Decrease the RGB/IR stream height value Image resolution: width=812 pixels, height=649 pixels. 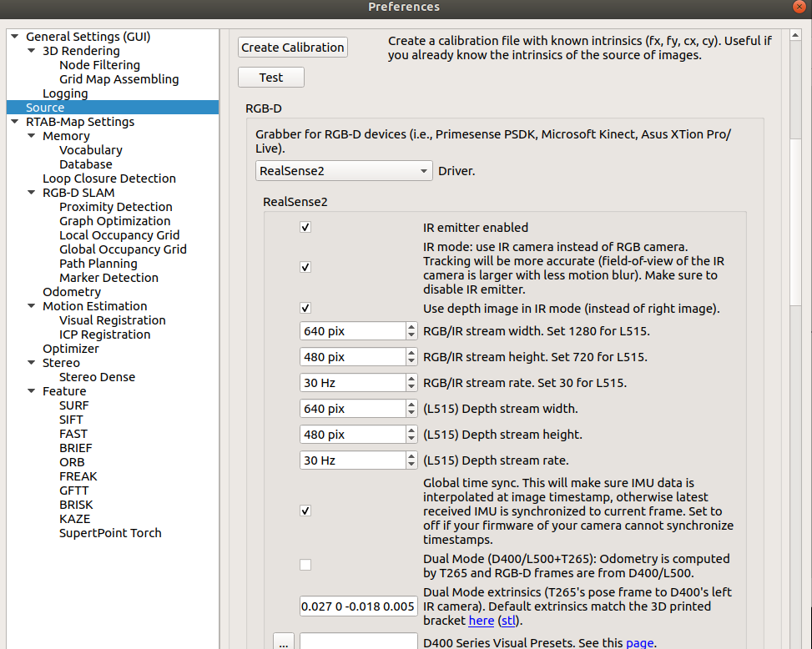411,361
